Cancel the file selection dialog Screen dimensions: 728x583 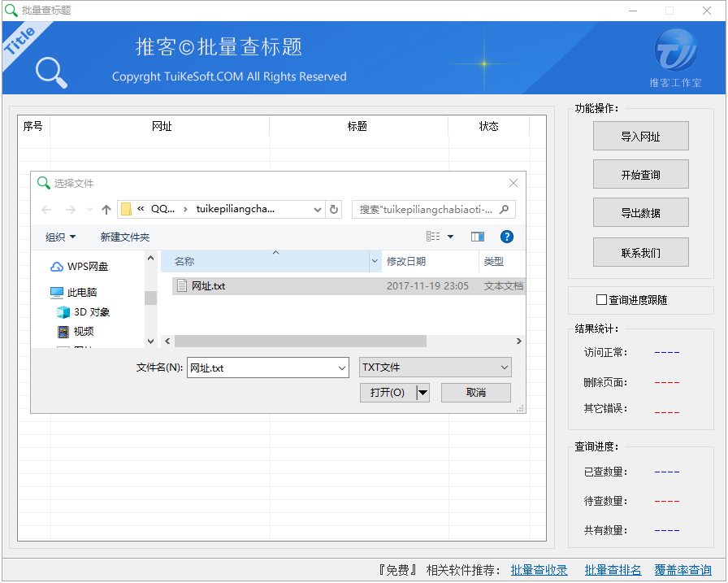476,393
